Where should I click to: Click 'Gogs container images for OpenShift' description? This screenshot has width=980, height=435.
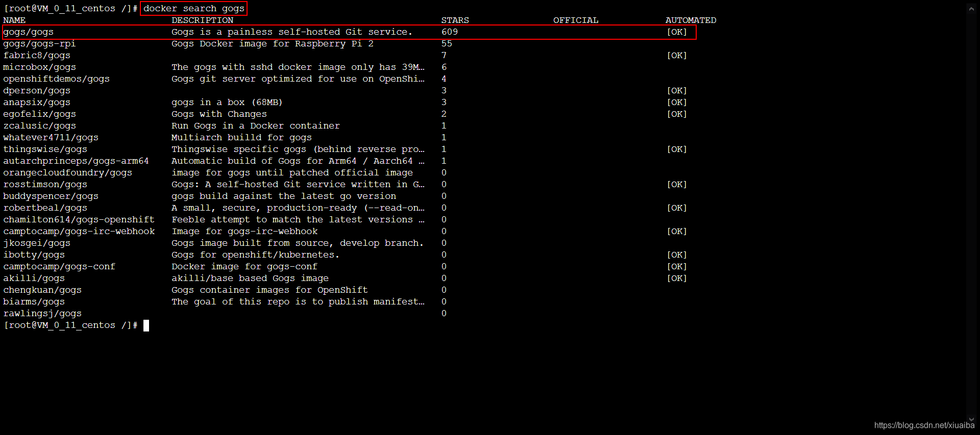pyautogui.click(x=269, y=290)
